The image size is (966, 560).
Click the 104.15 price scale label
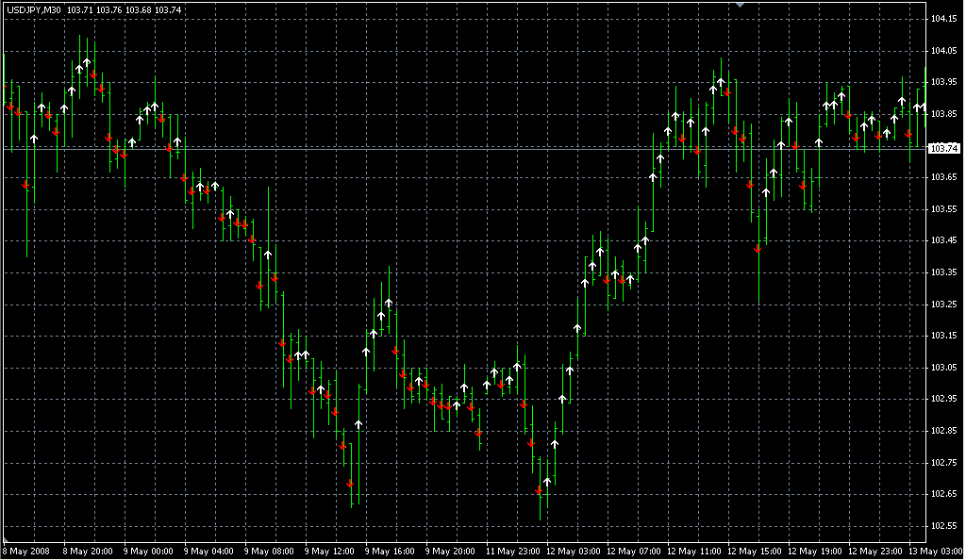coord(943,19)
